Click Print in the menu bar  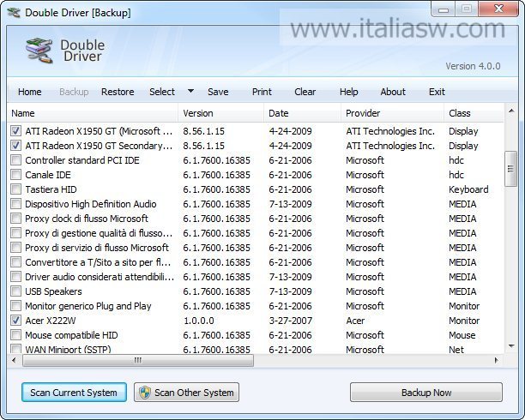point(262,92)
